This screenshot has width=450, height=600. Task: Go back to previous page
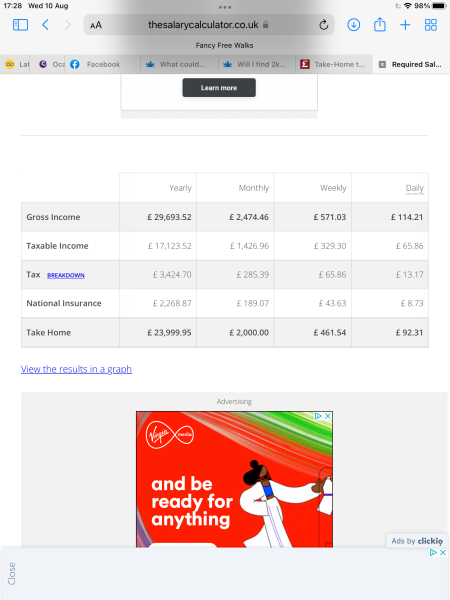45,25
